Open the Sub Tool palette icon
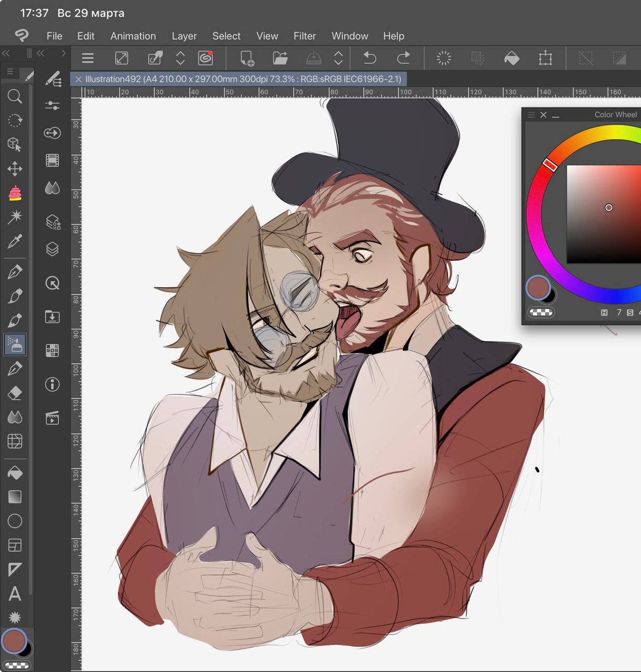The image size is (641, 672). (53, 78)
